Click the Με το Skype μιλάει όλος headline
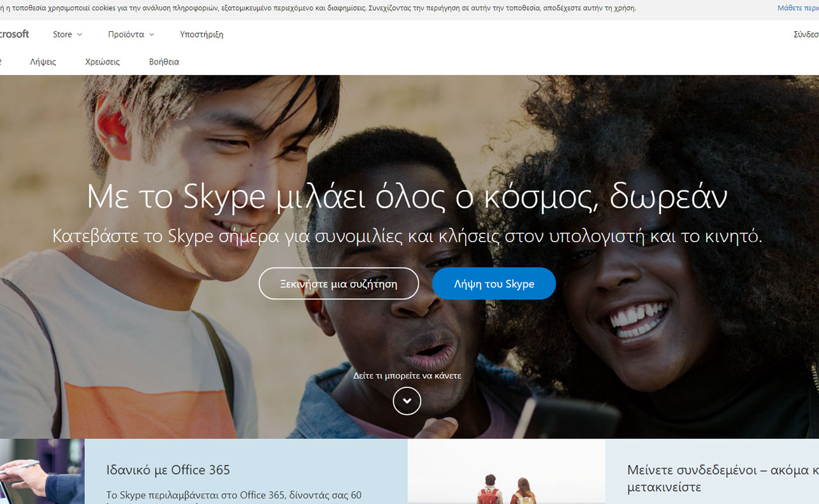The width and height of the screenshot is (819, 504). point(407,196)
